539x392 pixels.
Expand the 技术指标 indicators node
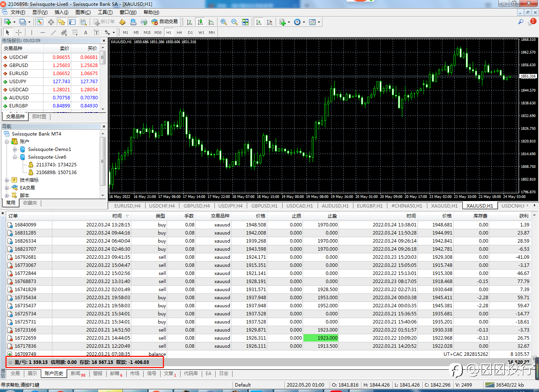[x=7, y=180]
